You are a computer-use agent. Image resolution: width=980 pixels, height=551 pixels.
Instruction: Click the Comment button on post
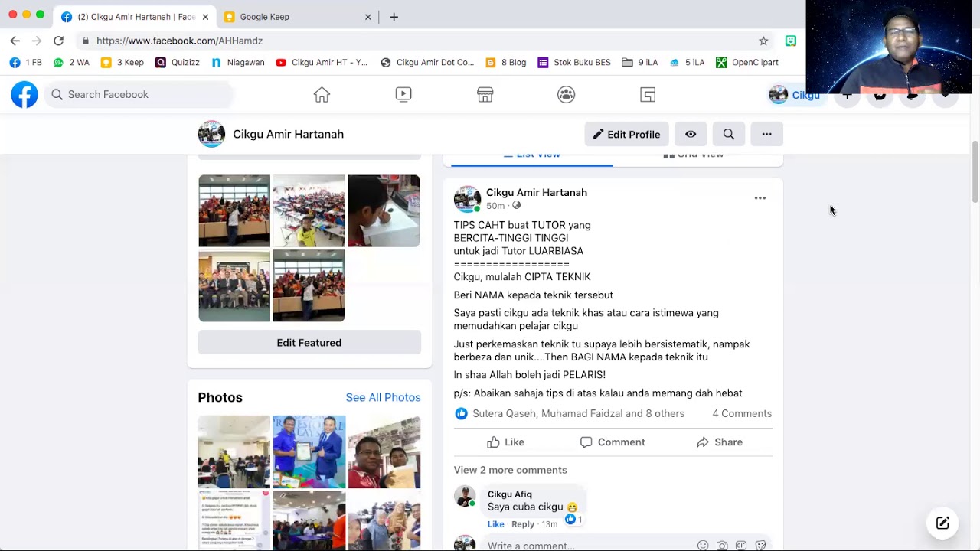[612, 442]
